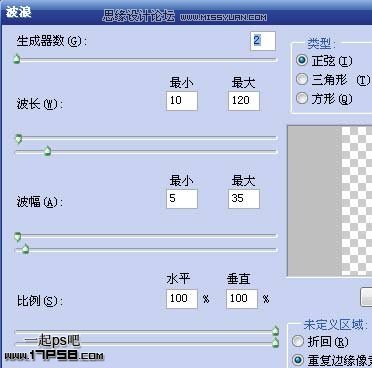Click the vertical scale slider handle

275,342
